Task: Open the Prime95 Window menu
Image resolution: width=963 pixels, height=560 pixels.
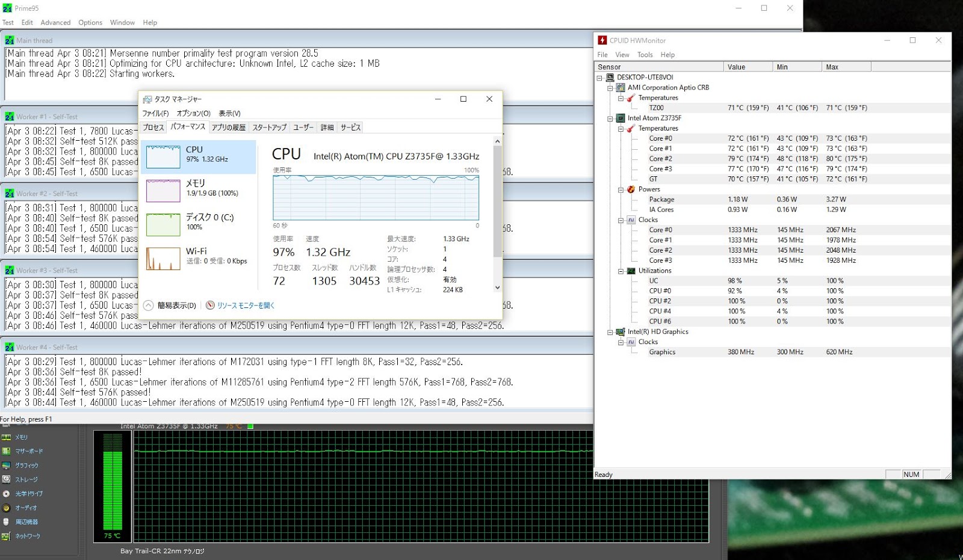Action: click(x=122, y=23)
